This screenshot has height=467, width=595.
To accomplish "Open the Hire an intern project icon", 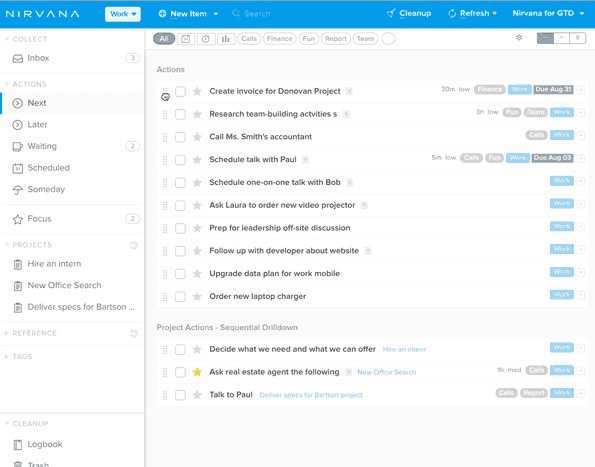I will coord(17,264).
